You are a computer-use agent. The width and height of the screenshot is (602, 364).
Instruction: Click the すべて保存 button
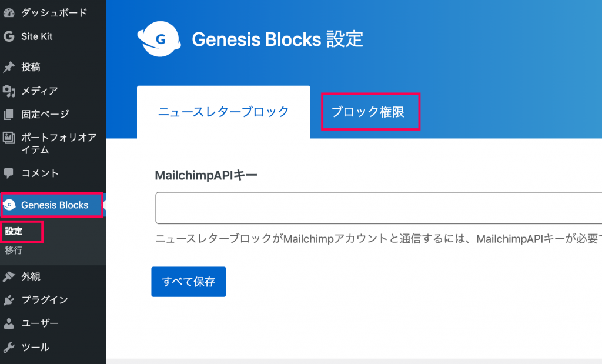tap(189, 282)
